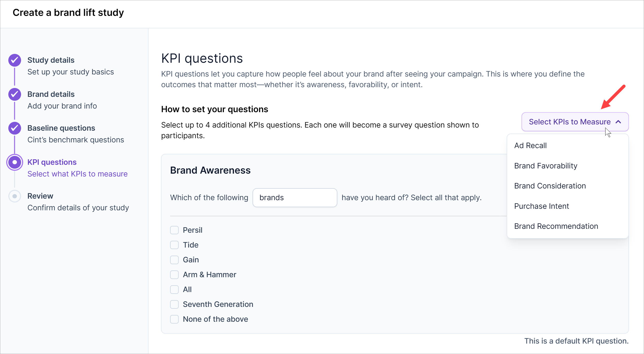Click the chevron on the KPIs dropdown
This screenshot has width=644, height=354.
(619, 122)
